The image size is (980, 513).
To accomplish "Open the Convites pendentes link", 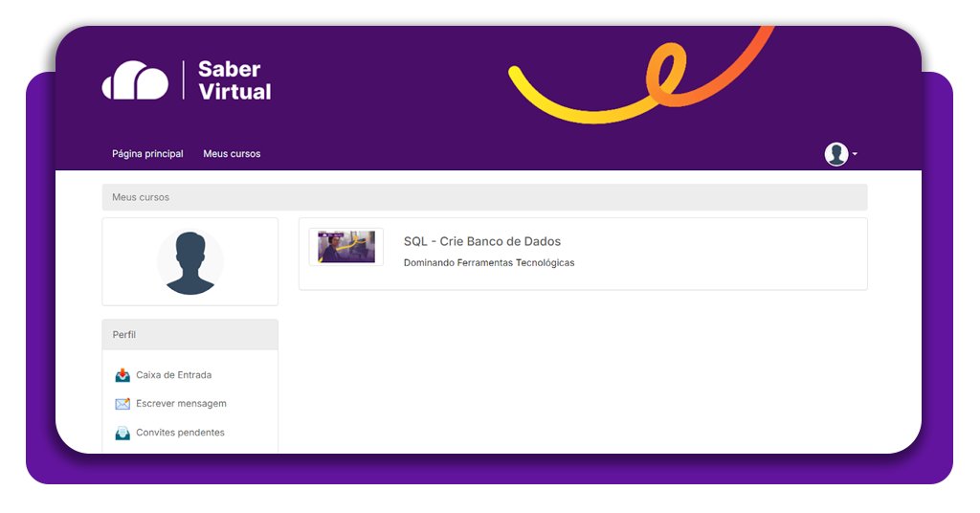I will (180, 433).
